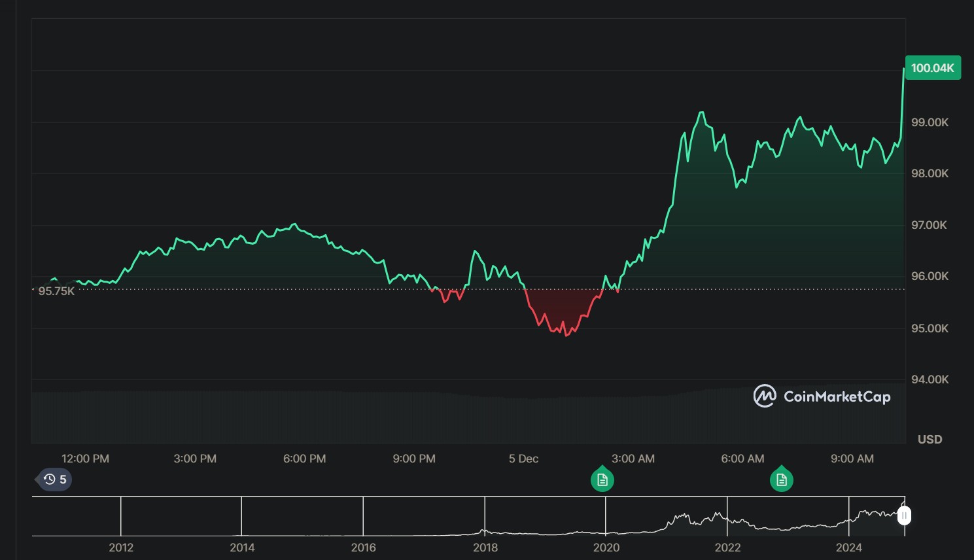The image size is (974, 560).
Task: Click the 5 Dec date label on the x-axis
Action: (x=523, y=459)
